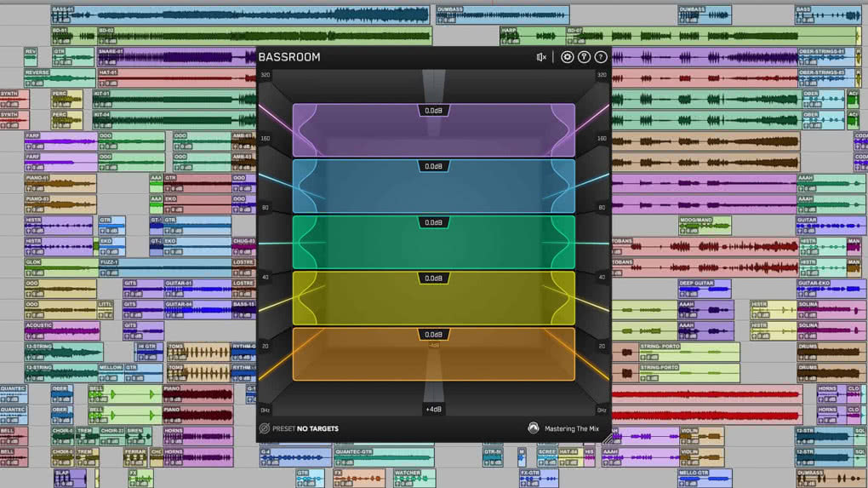Click the clip gain fader icon on HAT-01
The height and width of the screenshot is (488, 868).
(x=102, y=83)
